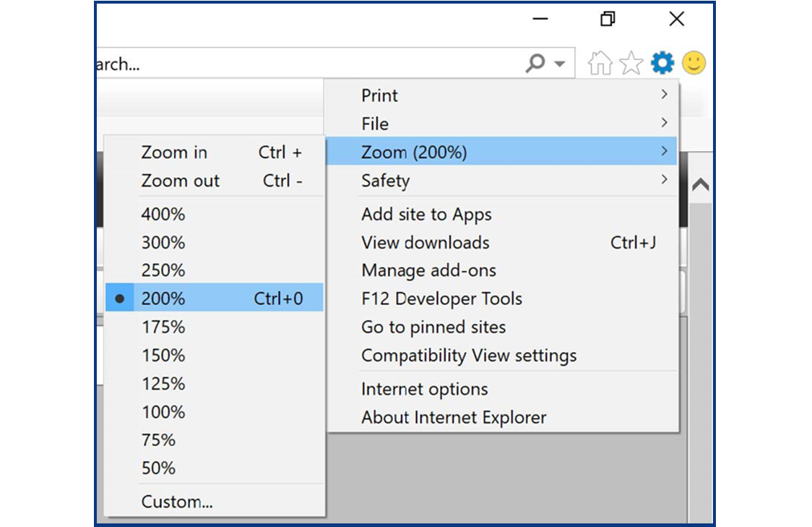Set zoom to 250%
This screenshot has height=527, width=812.
(215, 270)
